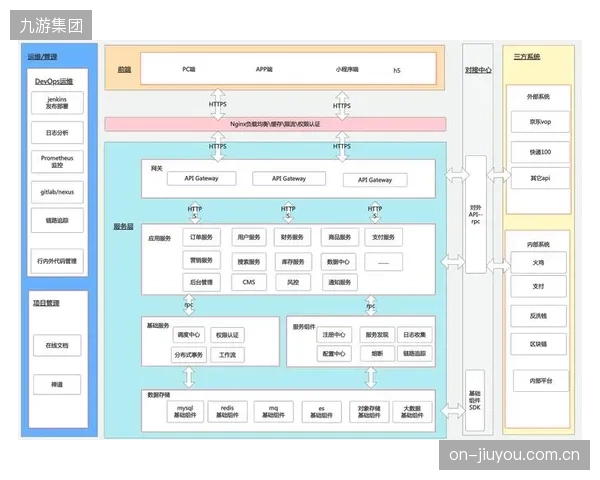The image size is (600, 480).
Task: Click the 订单服务 box
Action: click(201, 237)
